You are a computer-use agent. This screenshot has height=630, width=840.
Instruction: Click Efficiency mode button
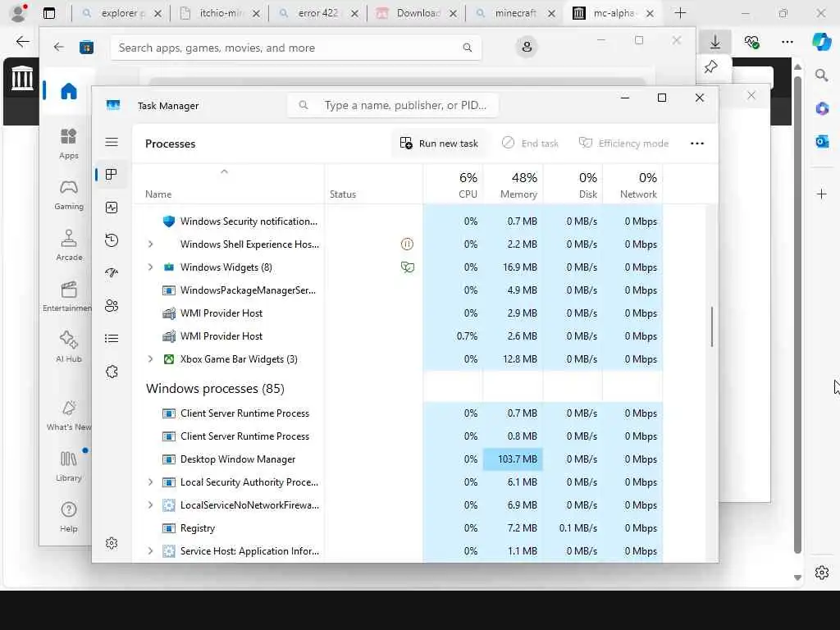click(x=623, y=144)
